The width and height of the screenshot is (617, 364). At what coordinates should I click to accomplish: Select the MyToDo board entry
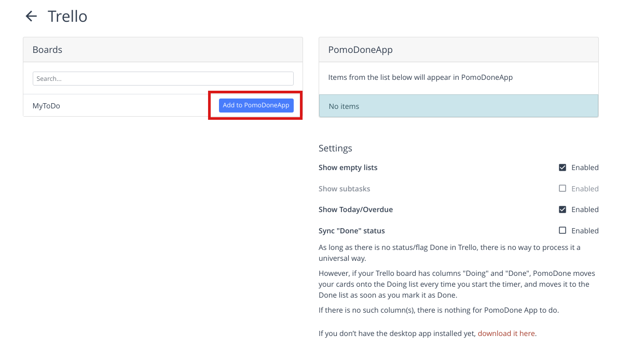46,105
